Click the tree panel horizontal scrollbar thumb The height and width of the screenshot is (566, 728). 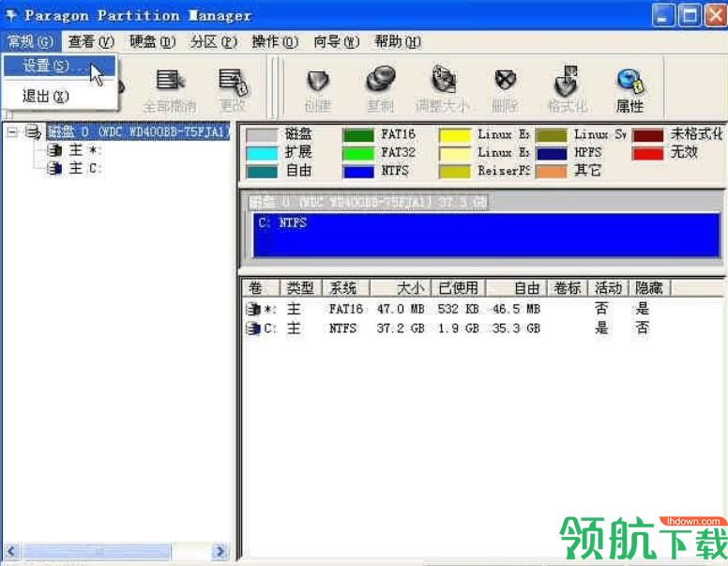click(x=97, y=552)
